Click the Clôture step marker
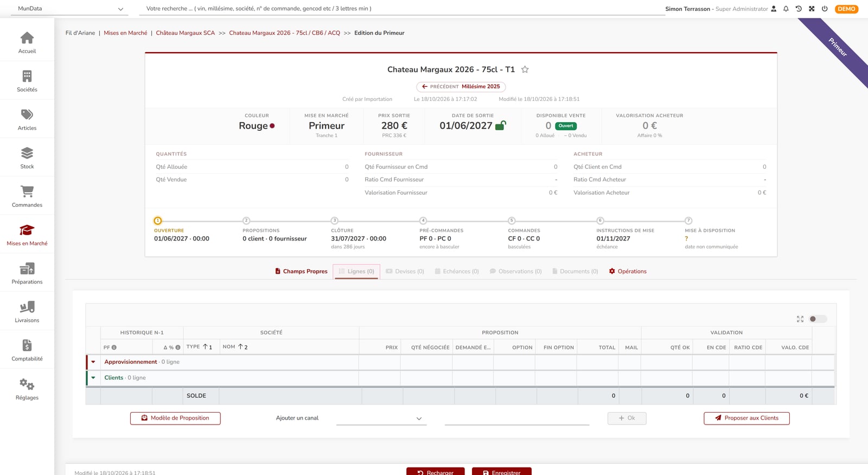The height and width of the screenshot is (475, 868). click(x=335, y=221)
